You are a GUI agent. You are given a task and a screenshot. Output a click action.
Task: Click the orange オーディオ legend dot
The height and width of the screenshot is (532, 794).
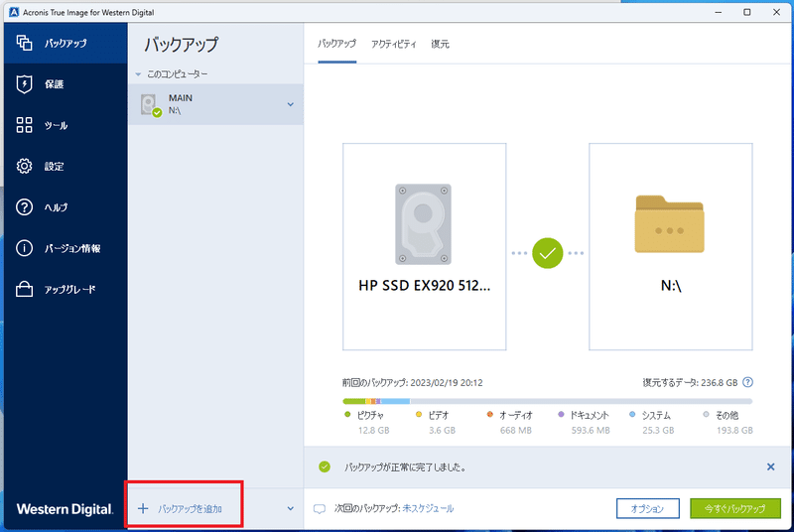tap(489, 415)
